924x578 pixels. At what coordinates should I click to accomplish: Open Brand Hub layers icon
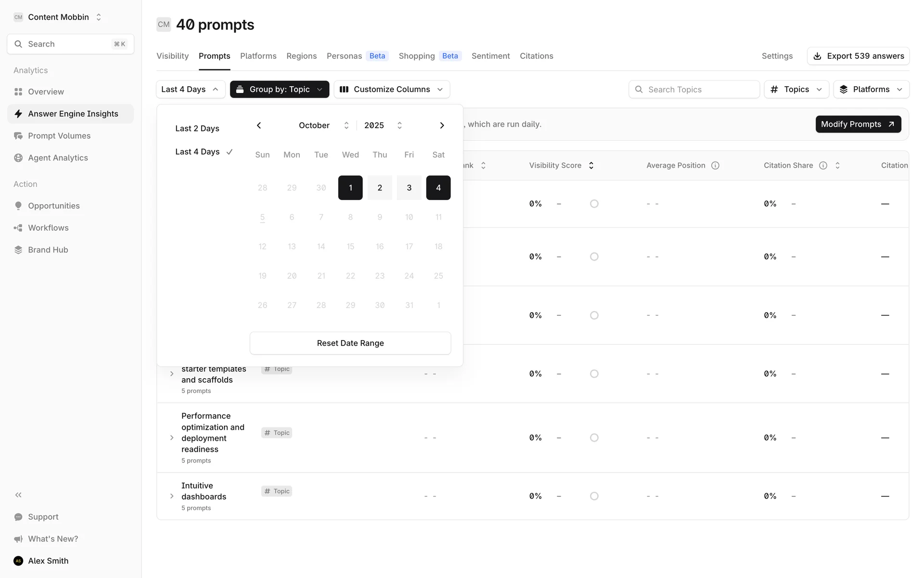pos(18,250)
